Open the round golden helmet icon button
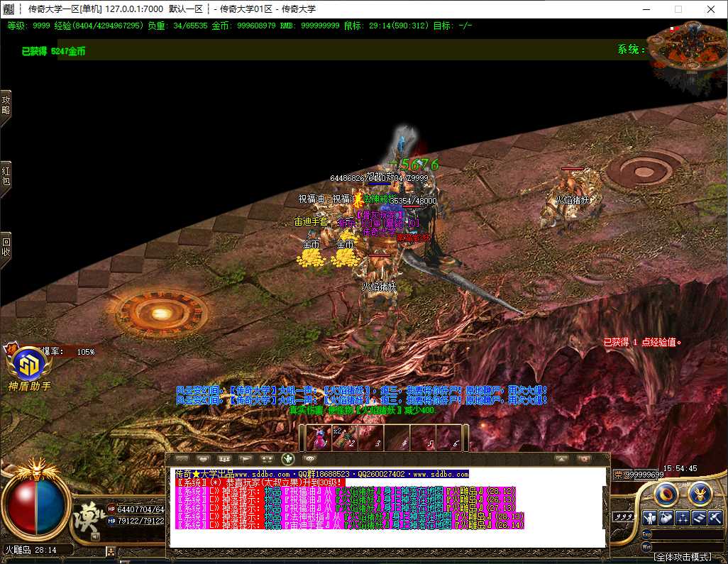The image size is (728, 564). [700, 494]
